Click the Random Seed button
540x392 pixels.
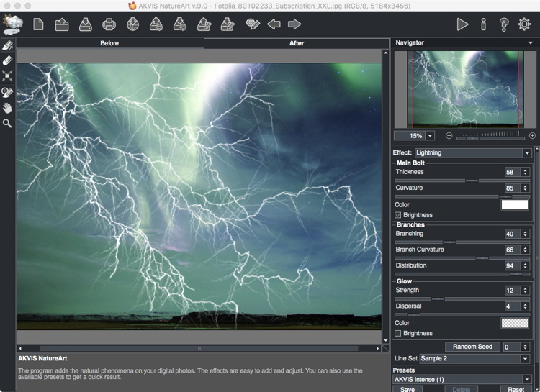click(x=472, y=347)
